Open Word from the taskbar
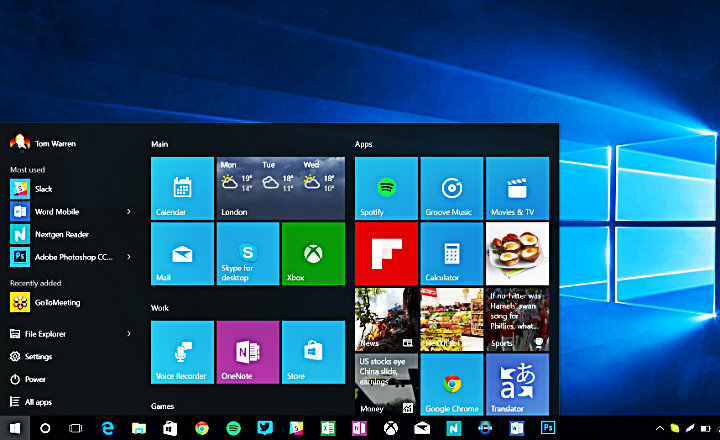Screen dimensions: 720x440 pos(517,428)
